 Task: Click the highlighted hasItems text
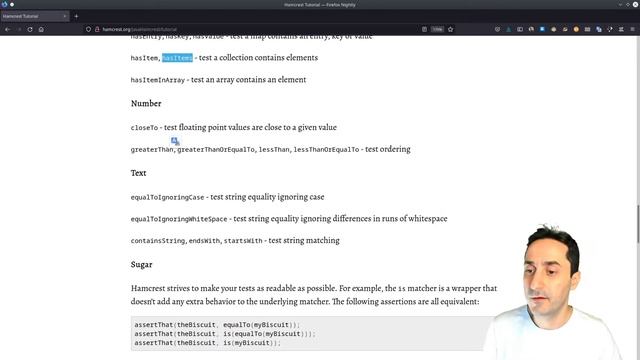pyautogui.click(x=177, y=58)
